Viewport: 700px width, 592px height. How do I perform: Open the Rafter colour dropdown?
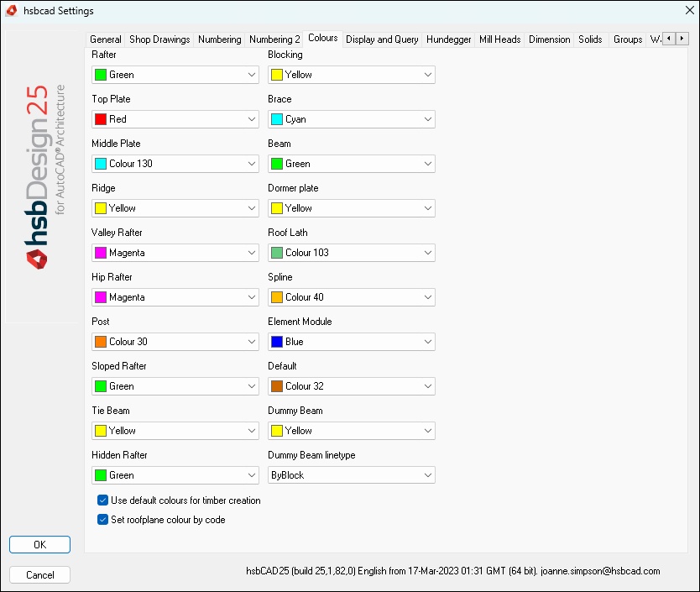(x=175, y=75)
